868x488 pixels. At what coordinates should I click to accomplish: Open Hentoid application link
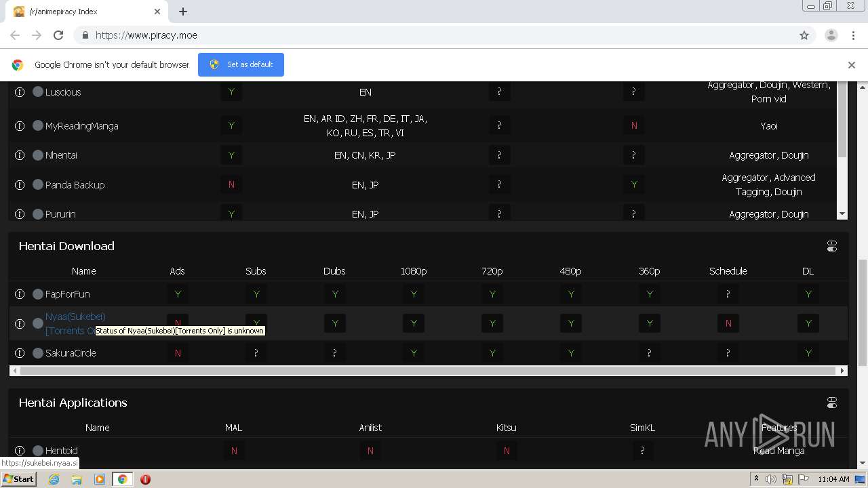pos(62,451)
